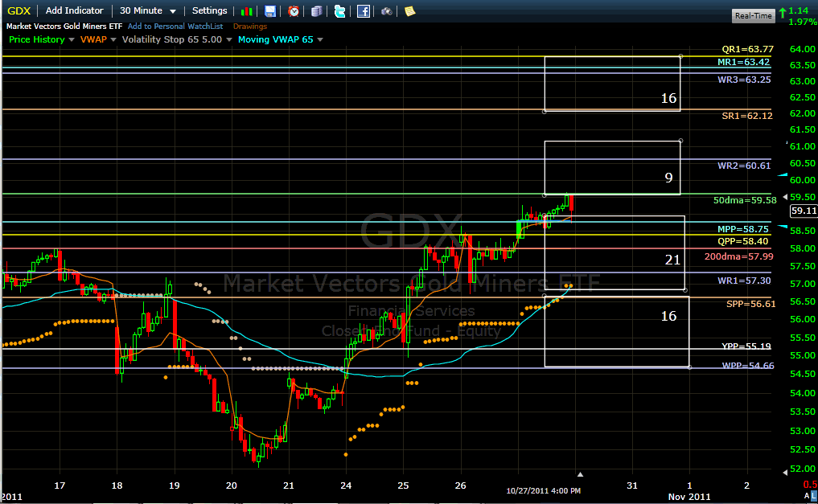Open the Drawings link
This screenshot has height=504, width=818.
click(x=250, y=26)
